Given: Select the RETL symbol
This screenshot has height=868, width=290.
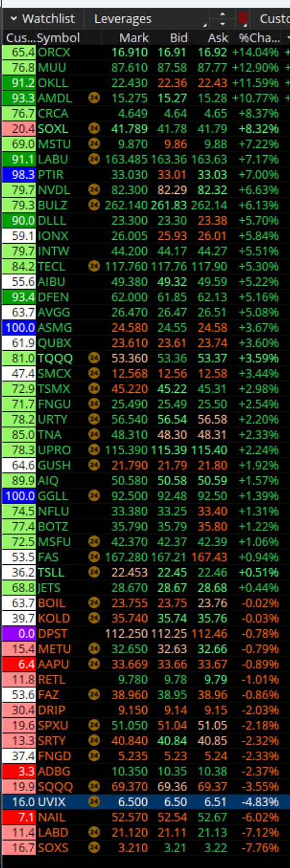Looking at the screenshot, I should point(51,680).
